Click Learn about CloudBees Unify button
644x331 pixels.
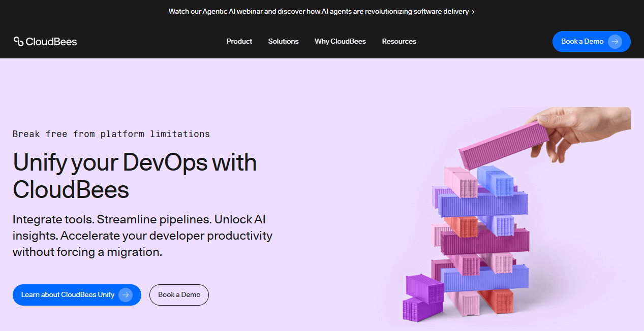[x=77, y=295]
